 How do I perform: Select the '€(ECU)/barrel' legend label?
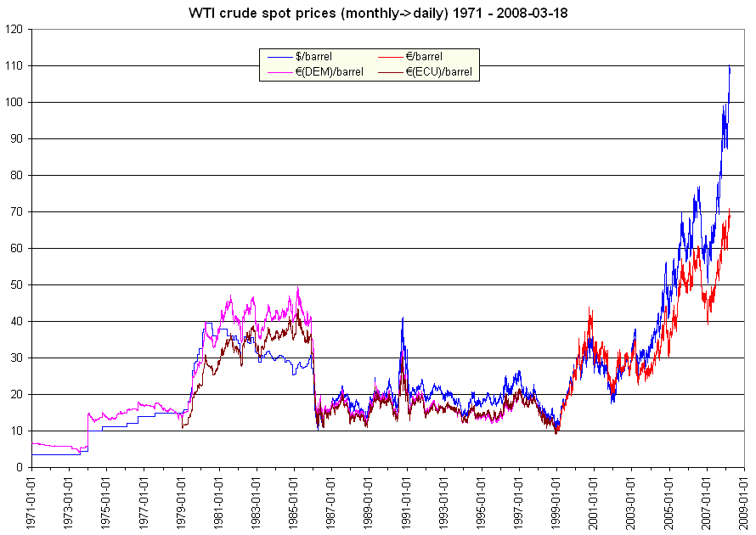[x=439, y=72]
